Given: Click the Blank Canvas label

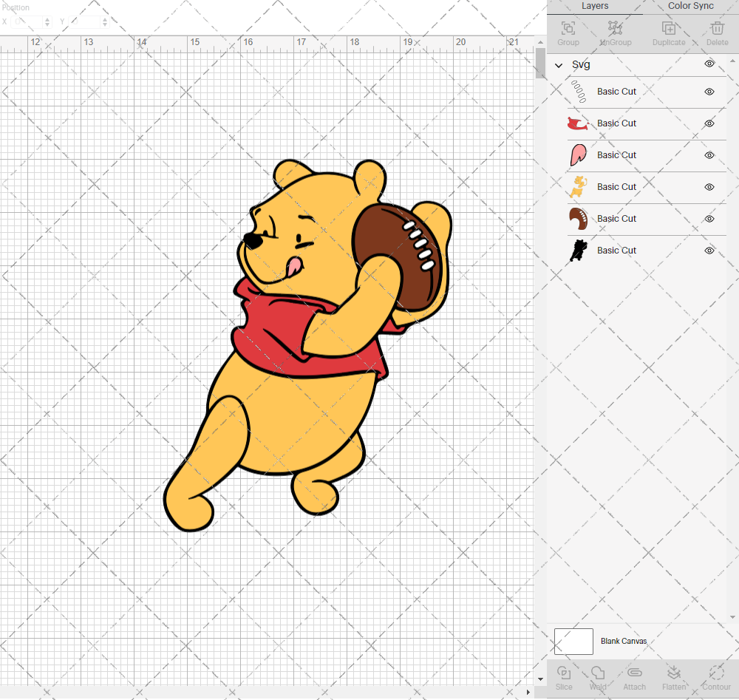Looking at the screenshot, I should tap(624, 641).
